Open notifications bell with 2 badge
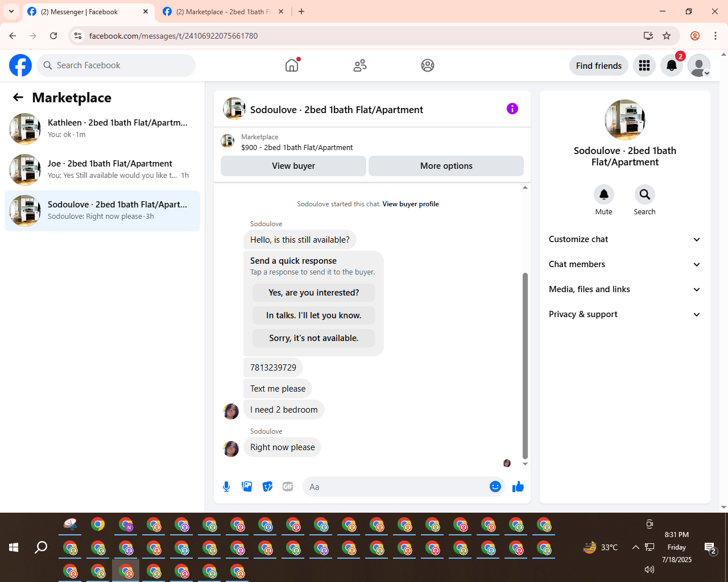The width and height of the screenshot is (728, 582). click(672, 65)
